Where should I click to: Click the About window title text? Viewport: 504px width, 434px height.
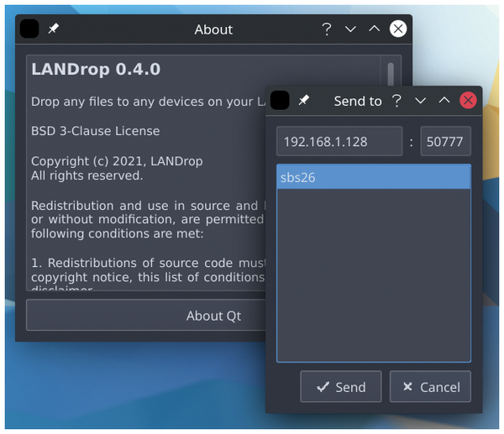(x=213, y=29)
